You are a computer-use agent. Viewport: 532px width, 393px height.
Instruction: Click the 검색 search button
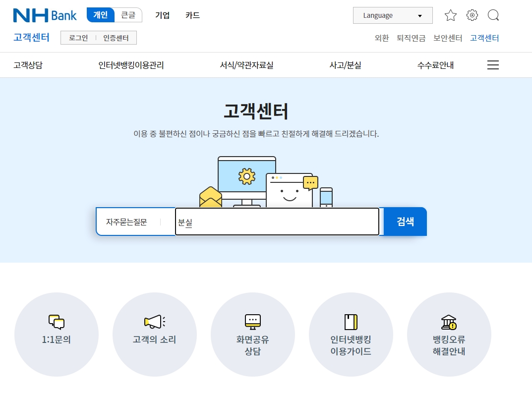(405, 222)
